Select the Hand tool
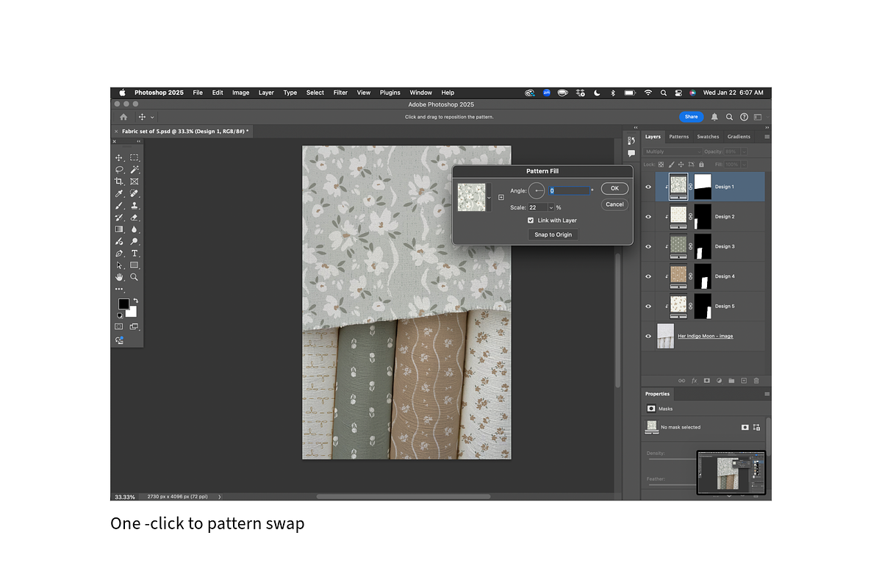The width and height of the screenshot is (882, 588). (119, 277)
